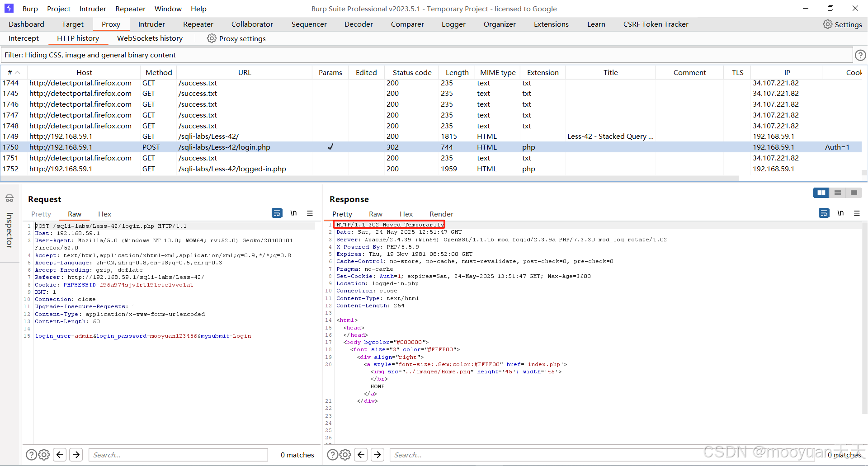Click Request search help icon
Image resolution: width=868 pixels, height=466 pixels.
click(31, 455)
